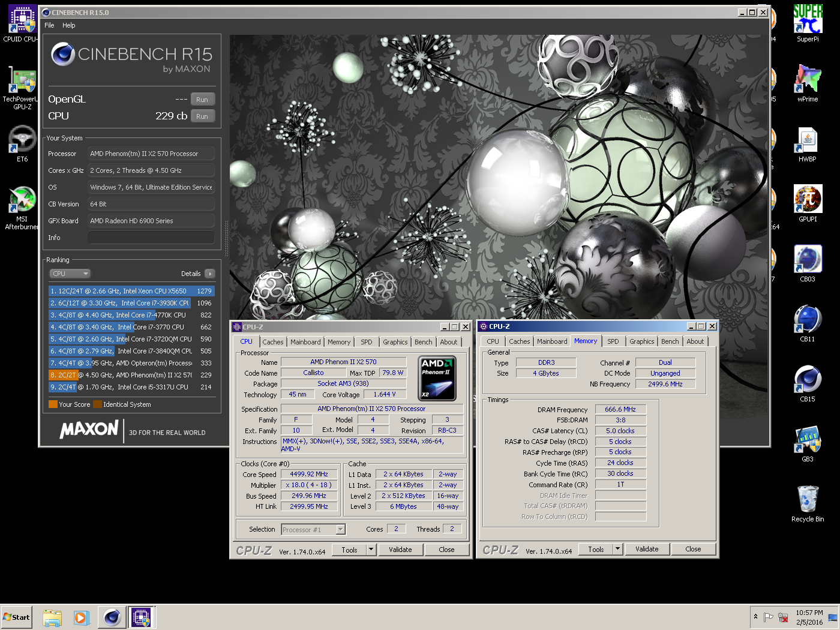Open Bench tab in right CPU-Z
This screenshot has height=630, width=840.
click(670, 341)
